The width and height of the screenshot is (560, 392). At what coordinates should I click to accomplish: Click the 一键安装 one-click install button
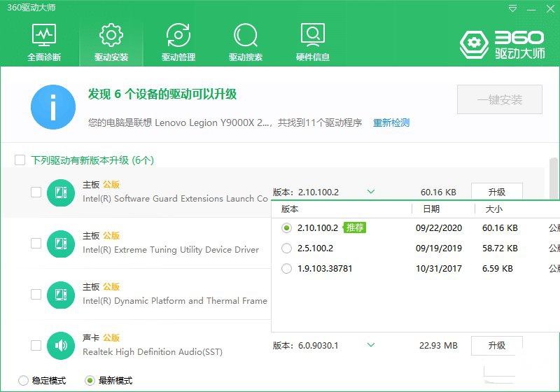(499, 100)
